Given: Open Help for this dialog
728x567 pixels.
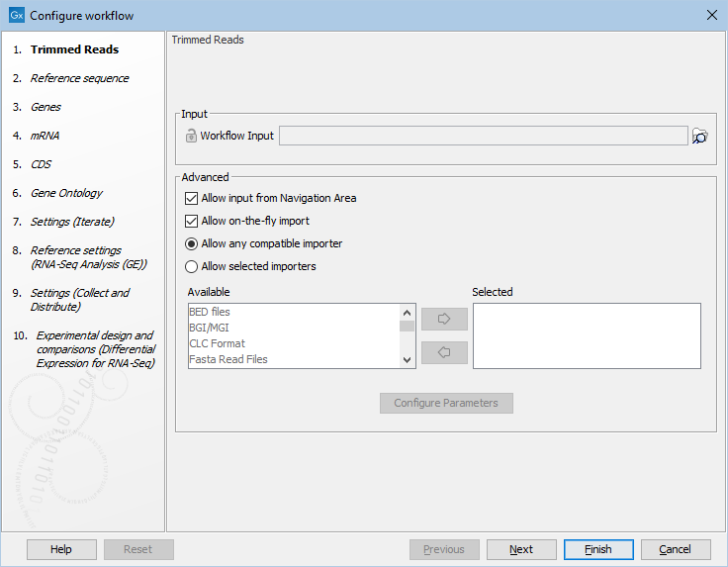Looking at the screenshot, I should (61, 549).
